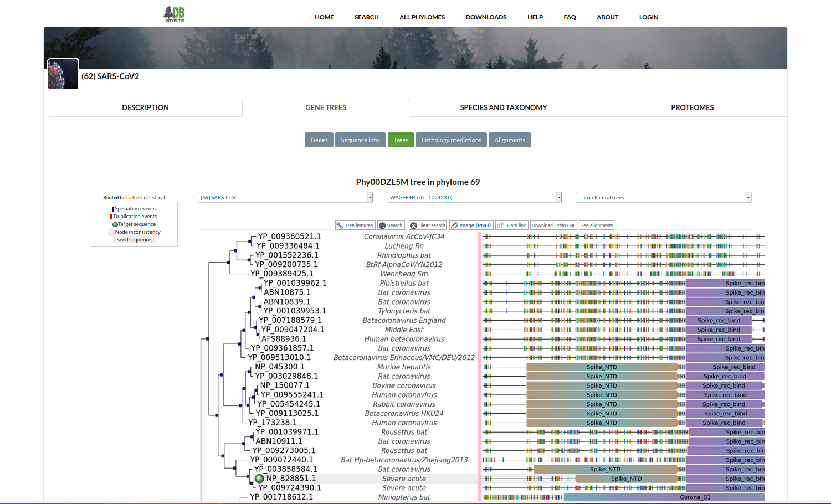This screenshot has height=504, width=831.
Task: Open the 'in collateral trees' dropdown
Action: coord(663,198)
